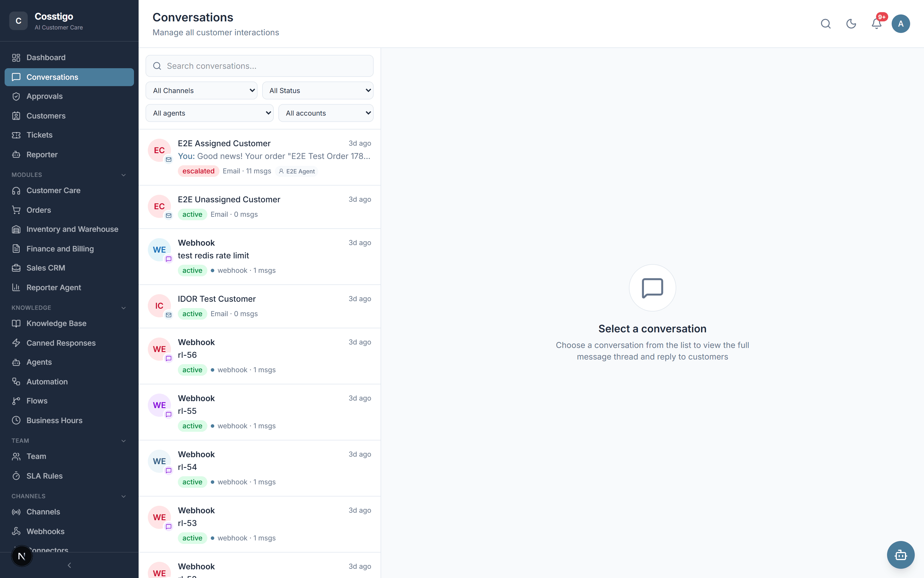Click the Select a conversation chat icon
This screenshot has height=578, width=924.
[x=652, y=288]
